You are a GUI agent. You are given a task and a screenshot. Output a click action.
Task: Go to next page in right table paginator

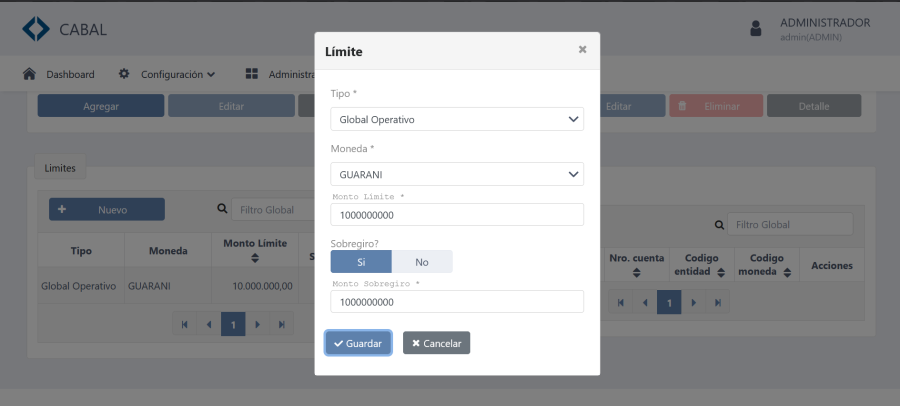coord(693,302)
